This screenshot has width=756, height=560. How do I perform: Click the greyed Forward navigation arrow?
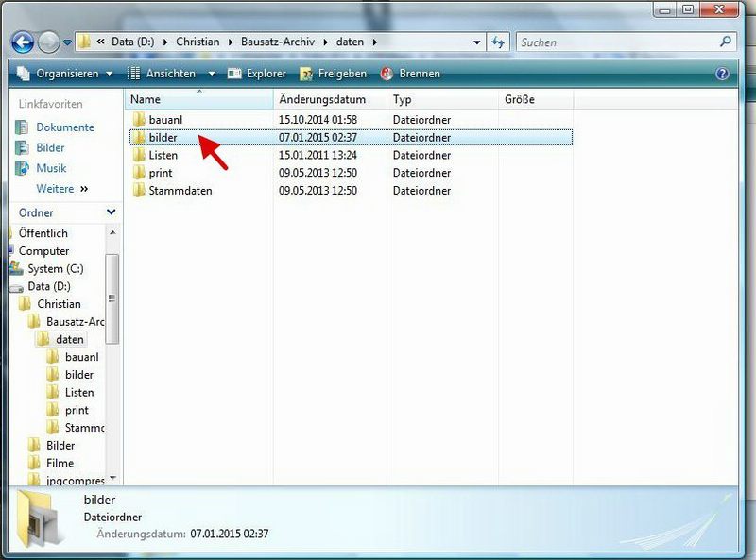point(49,42)
